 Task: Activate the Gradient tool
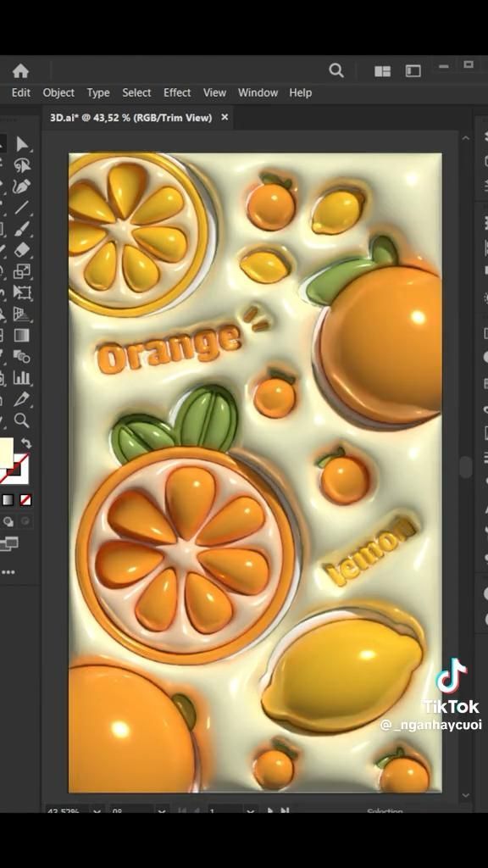21,336
